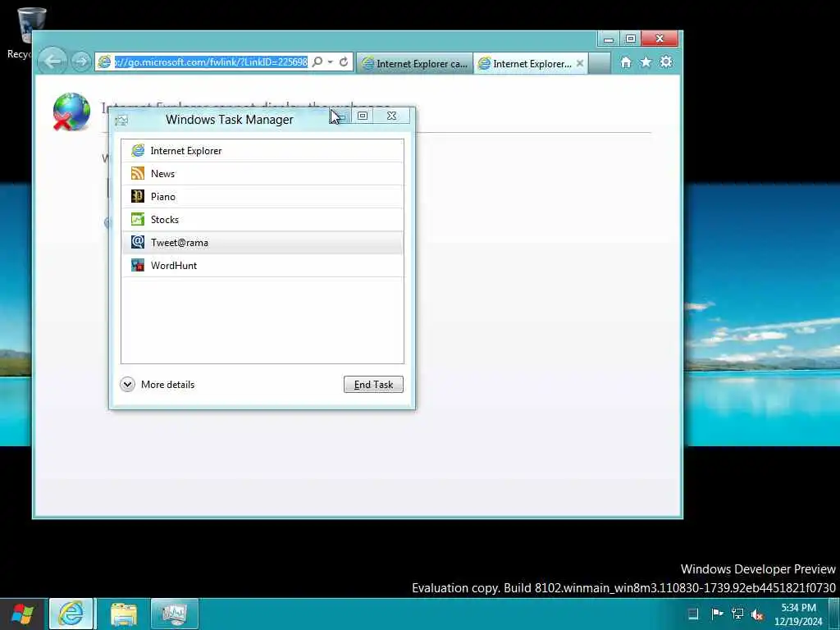840x630 pixels.
Task: Switch to first 'Internet Explorer ca...' tab
Action: tap(414, 64)
